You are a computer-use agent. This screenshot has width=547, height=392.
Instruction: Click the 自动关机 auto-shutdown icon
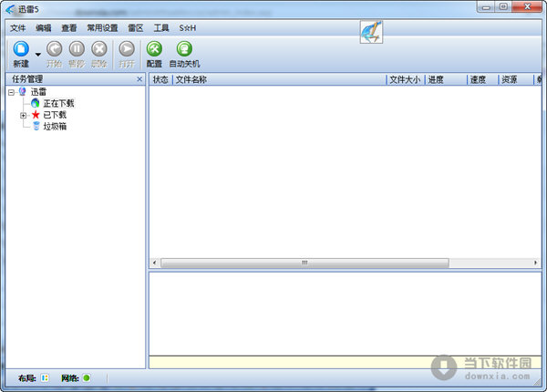tap(184, 49)
